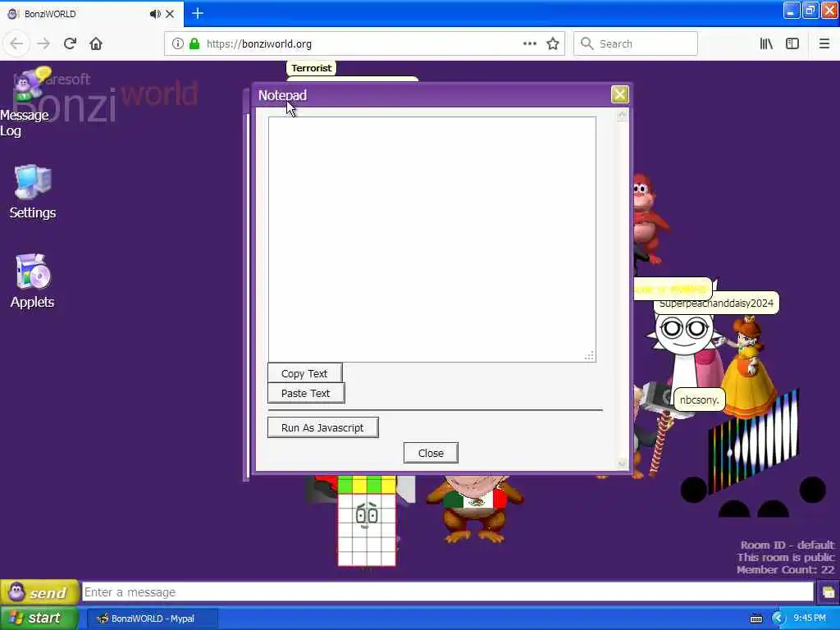Viewport: 840px width, 630px height.
Task: Toggle the sidebar icon in toolbar
Action: (792, 43)
